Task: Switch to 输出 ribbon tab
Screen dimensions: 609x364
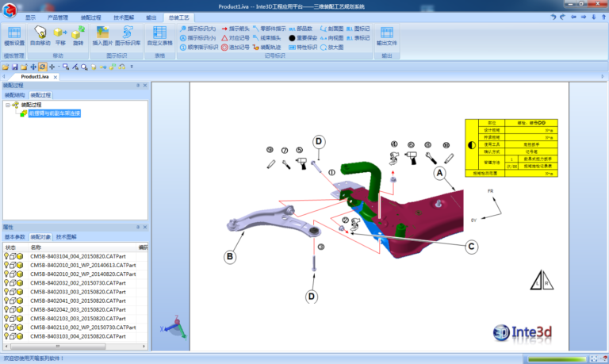Action: pyautogui.click(x=151, y=17)
